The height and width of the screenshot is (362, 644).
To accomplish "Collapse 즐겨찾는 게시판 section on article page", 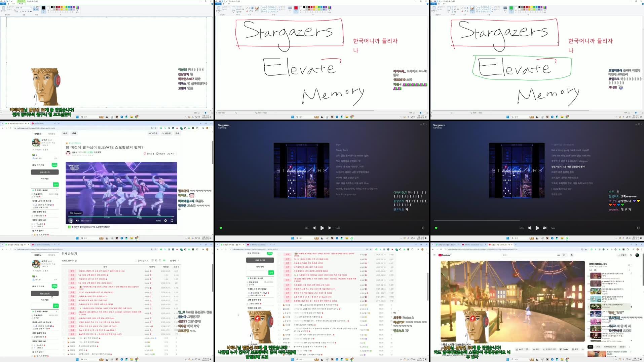I will click(x=56, y=190).
